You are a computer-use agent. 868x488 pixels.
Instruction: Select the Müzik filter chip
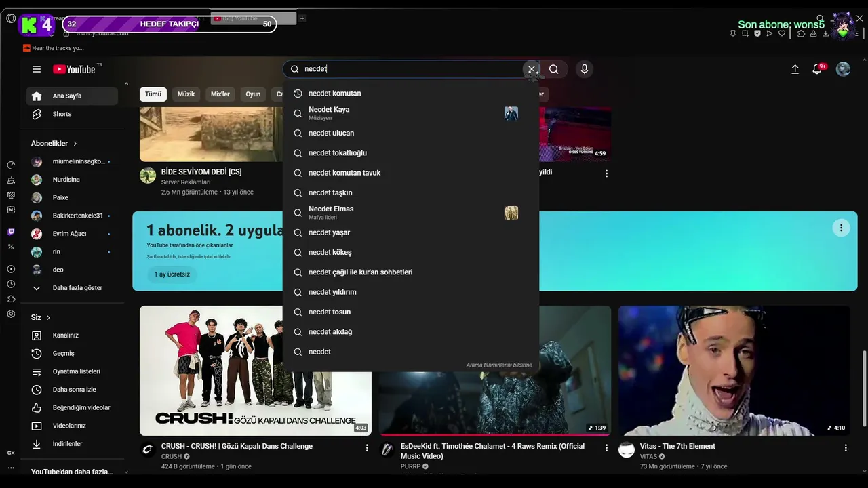(x=186, y=94)
